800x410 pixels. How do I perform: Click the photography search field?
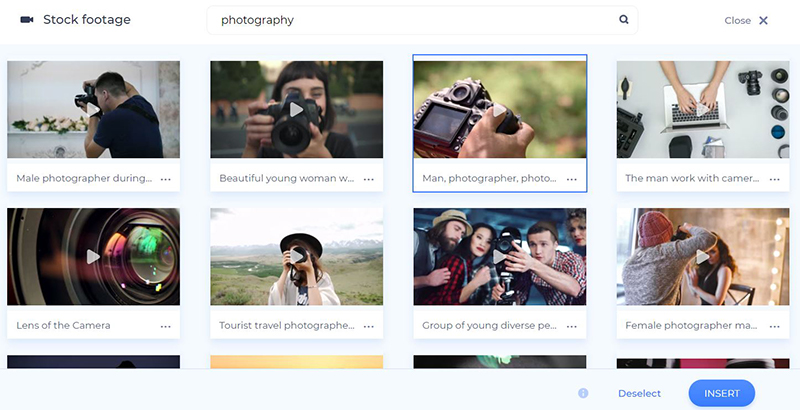(422, 20)
